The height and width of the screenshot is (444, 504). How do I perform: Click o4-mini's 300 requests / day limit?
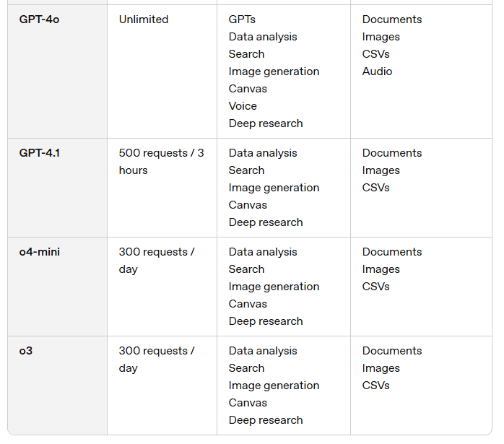(x=157, y=261)
